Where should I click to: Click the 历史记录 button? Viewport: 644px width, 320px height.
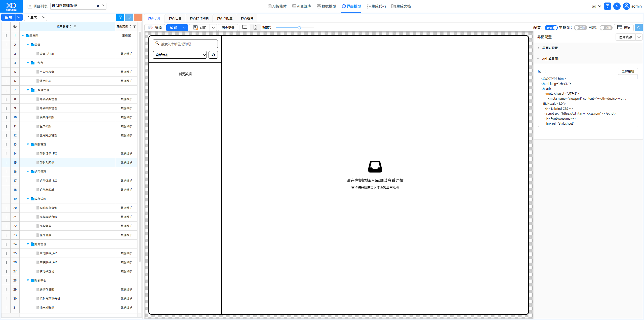228,28
